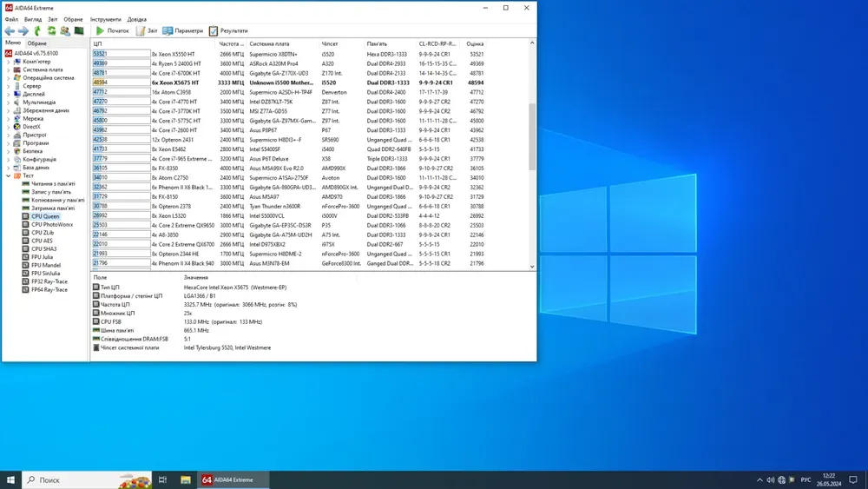The height and width of the screenshot is (489, 868).
Task: Click the green Up level arrow icon
Action: click(x=37, y=31)
